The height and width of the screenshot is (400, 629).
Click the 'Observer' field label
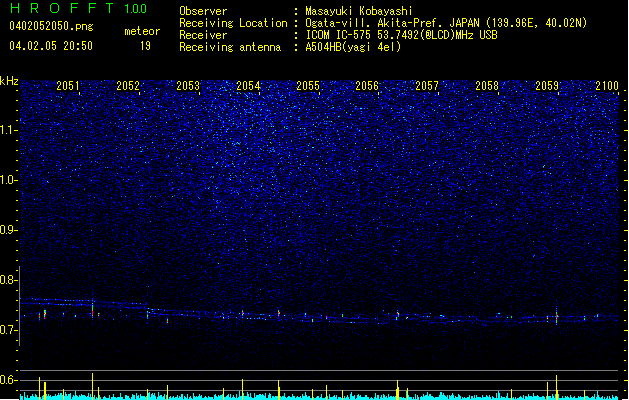point(203,11)
